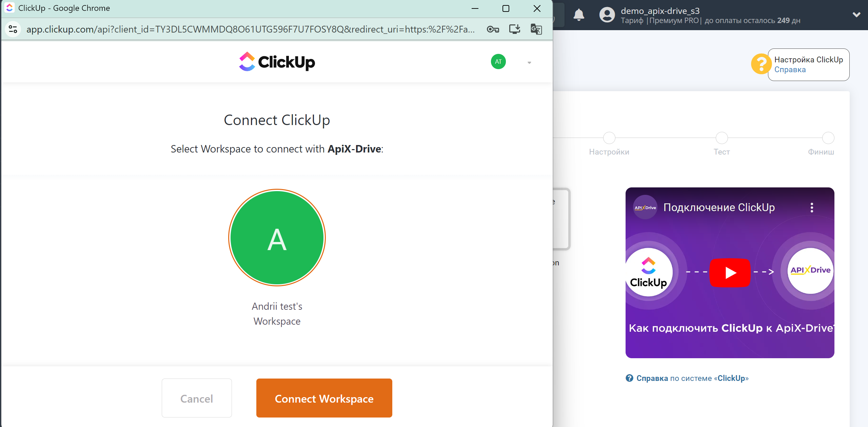This screenshot has width=868, height=427.
Task: Open the AT user avatar in ClickUp header
Action: tap(498, 62)
